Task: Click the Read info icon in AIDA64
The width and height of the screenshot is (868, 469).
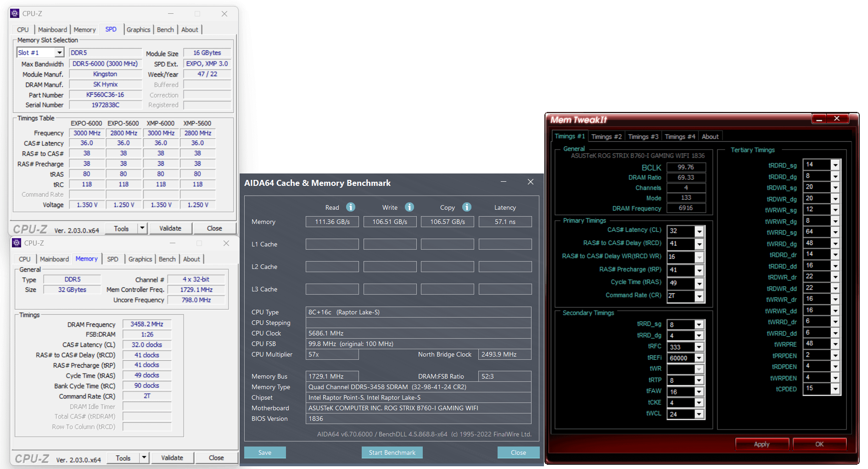Action: 351,207
